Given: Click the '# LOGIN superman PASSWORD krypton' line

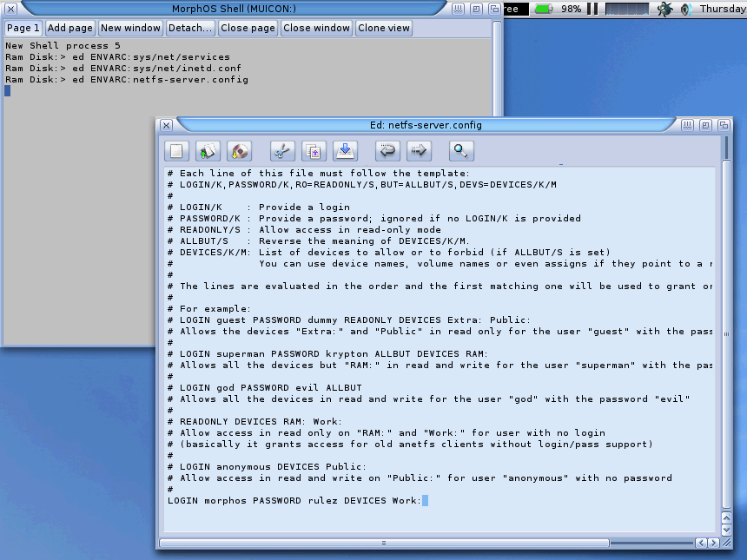Looking at the screenshot, I should coord(327,354).
